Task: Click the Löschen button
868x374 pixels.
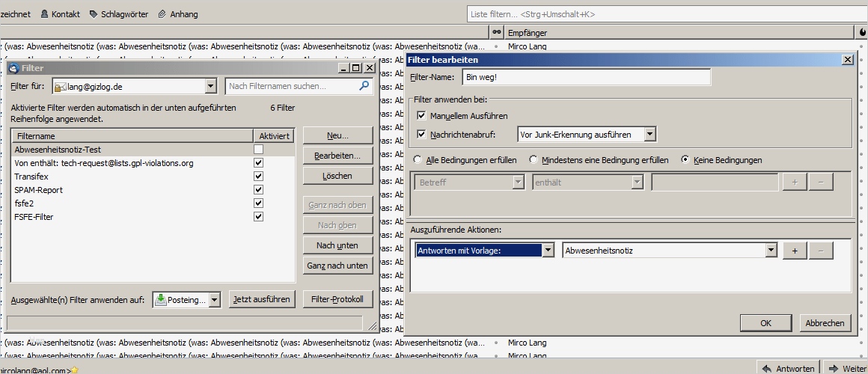Action: tap(337, 176)
